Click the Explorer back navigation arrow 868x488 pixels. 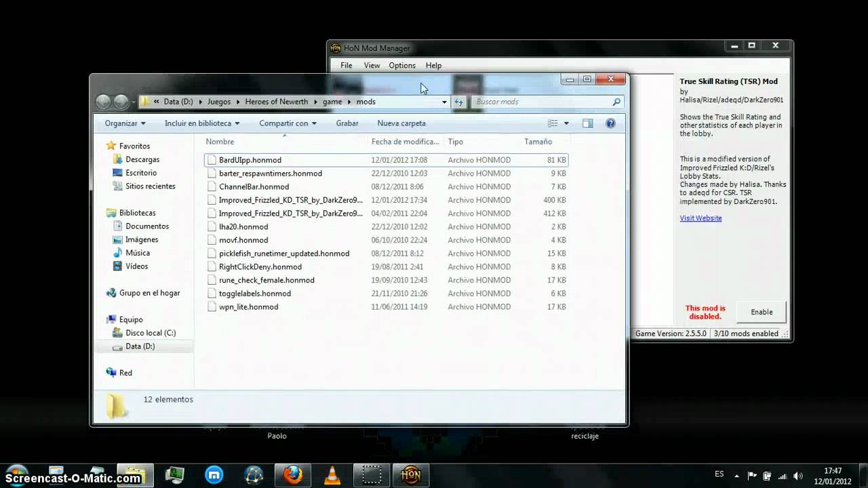(x=103, y=102)
